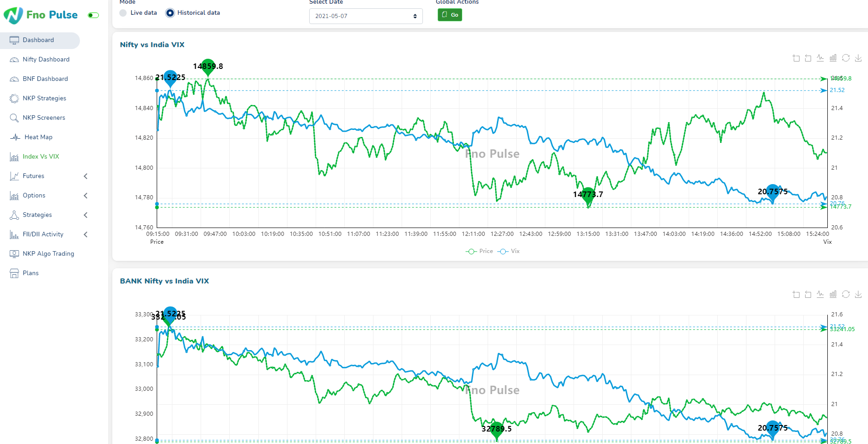The width and height of the screenshot is (868, 444).
Task: Select the Historical data radio button
Action: click(170, 13)
